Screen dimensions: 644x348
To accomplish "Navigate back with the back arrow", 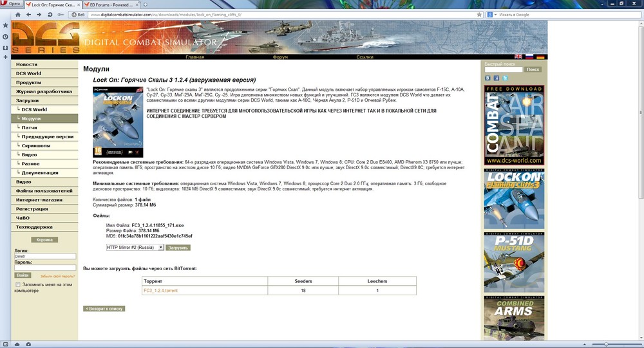I will 28,15.
